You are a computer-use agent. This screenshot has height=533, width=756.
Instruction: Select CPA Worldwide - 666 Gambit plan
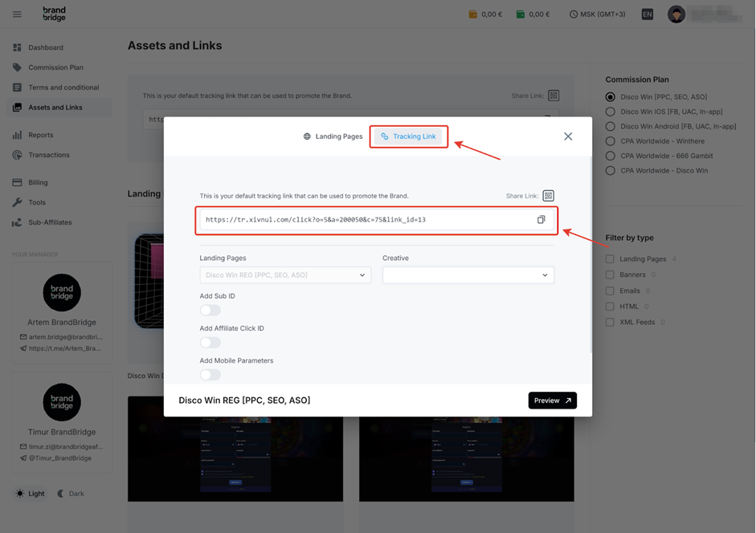point(611,156)
